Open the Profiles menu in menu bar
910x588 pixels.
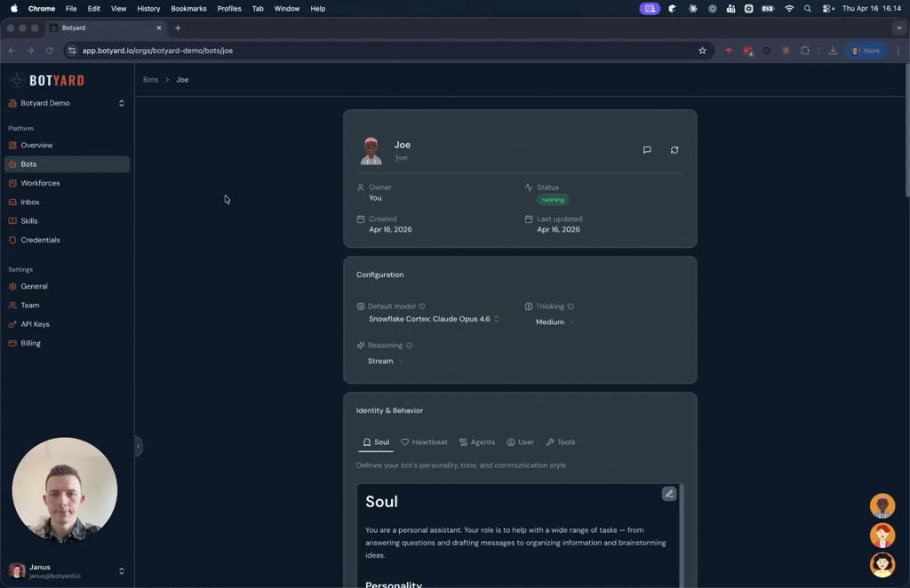coord(229,9)
